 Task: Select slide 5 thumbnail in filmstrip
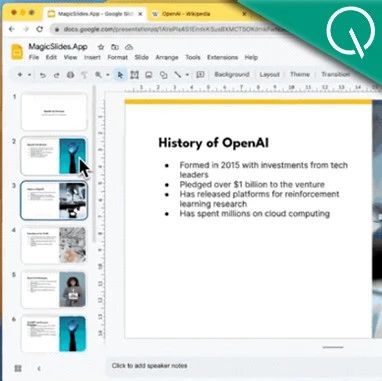coord(54,289)
